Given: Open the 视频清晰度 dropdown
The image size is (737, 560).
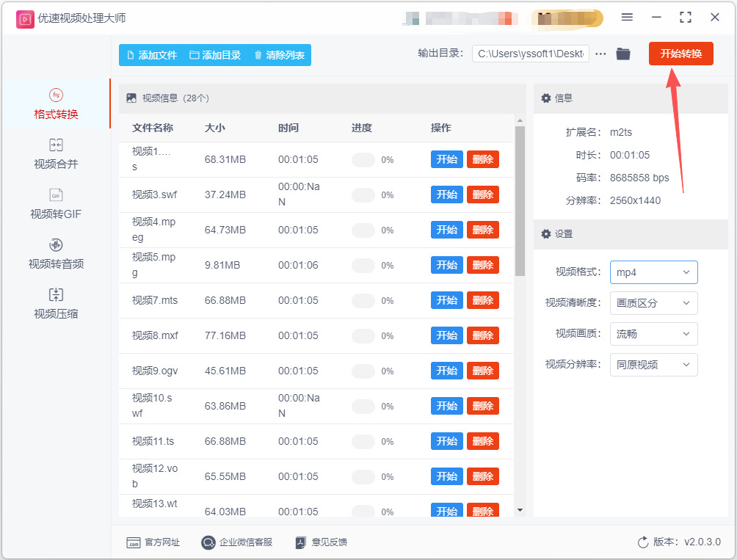Looking at the screenshot, I should [654, 303].
